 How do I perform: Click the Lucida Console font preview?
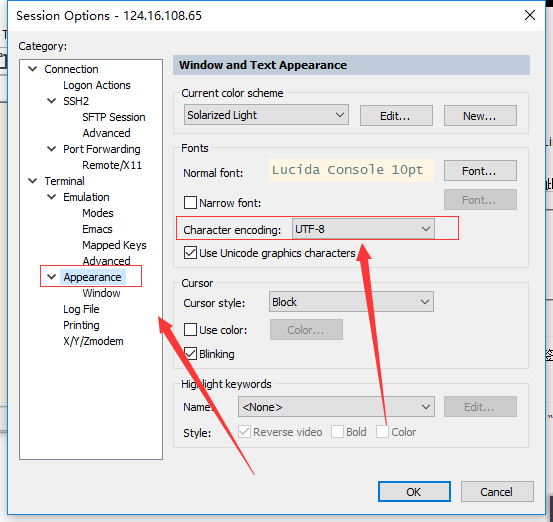[x=351, y=170]
